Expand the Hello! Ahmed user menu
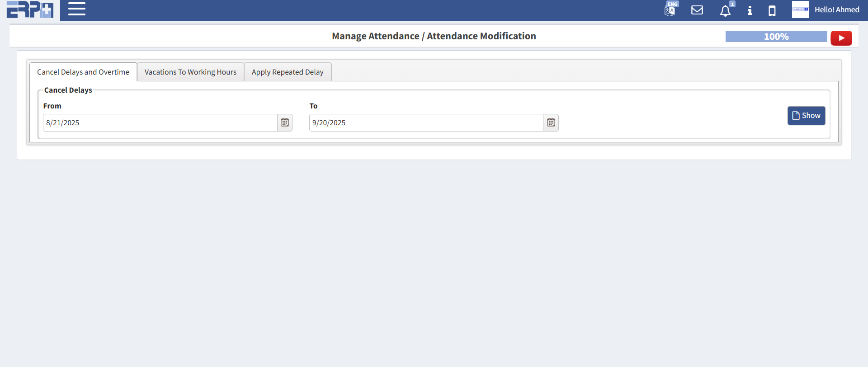Viewport: 868px width, 367px height. (x=836, y=9)
